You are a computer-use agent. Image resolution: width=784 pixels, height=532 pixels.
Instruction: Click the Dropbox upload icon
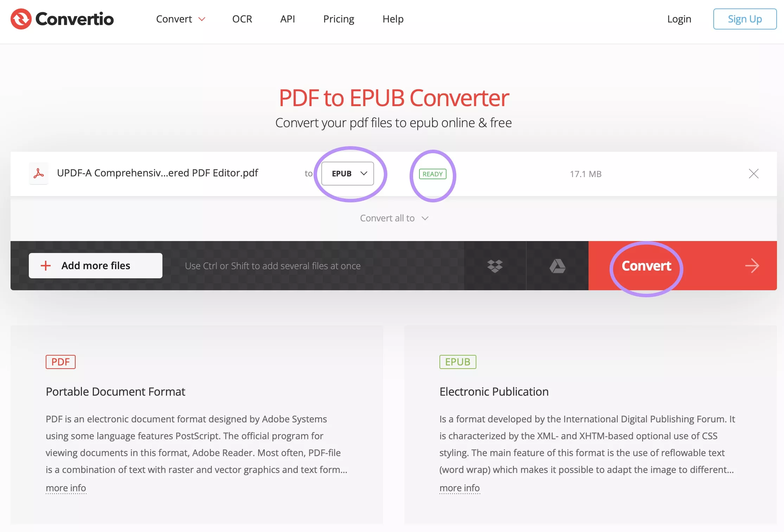(x=495, y=265)
